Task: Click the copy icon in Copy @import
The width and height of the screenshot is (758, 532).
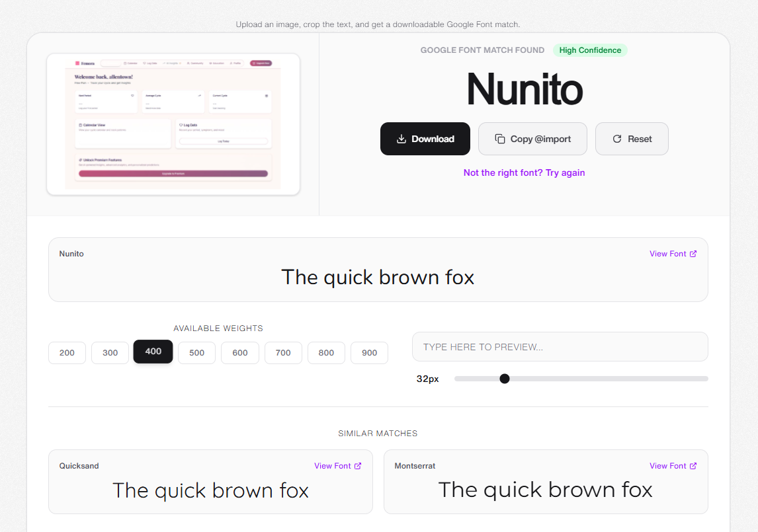Action: coord(500,139)
